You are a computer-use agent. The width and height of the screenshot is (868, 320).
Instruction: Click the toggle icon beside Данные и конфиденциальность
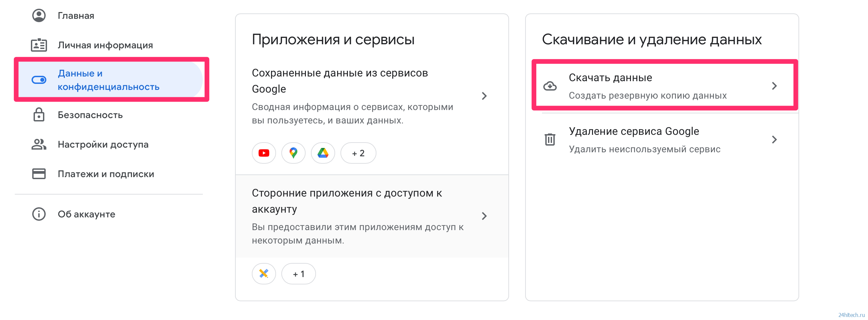point(39,80)
